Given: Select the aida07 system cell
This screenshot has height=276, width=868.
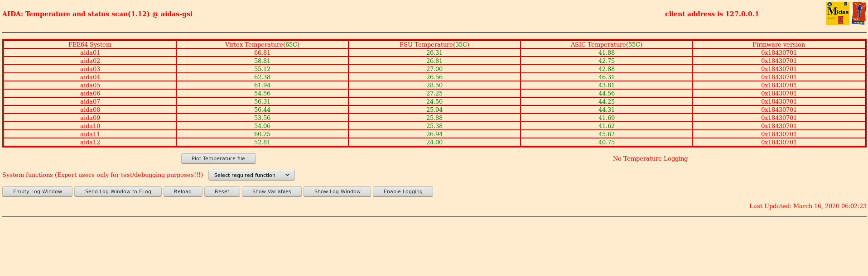Looking at the screenshot, I should click(90, 102).
